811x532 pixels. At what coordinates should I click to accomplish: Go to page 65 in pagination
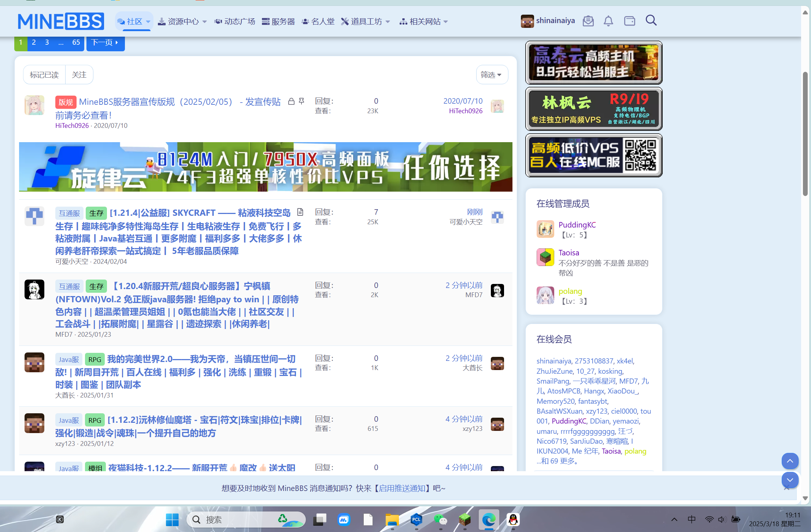tap(76, 43)
